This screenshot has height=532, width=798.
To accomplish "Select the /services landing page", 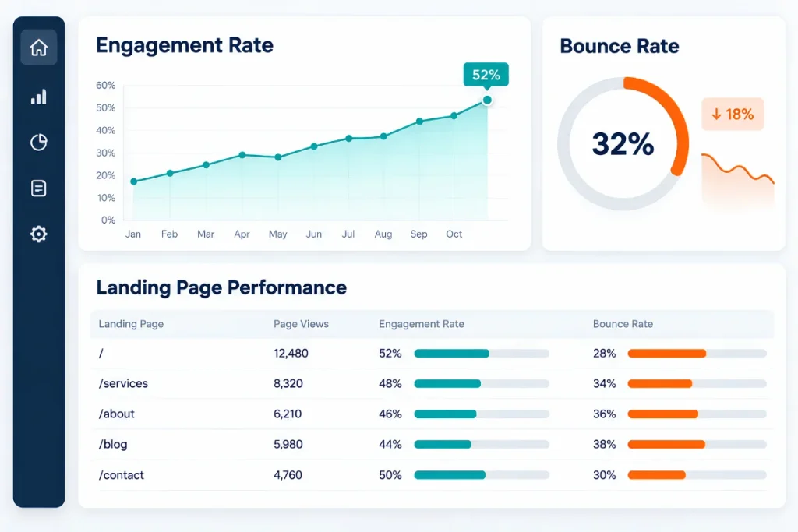I will pyautogui.click(x=123, y=383).
